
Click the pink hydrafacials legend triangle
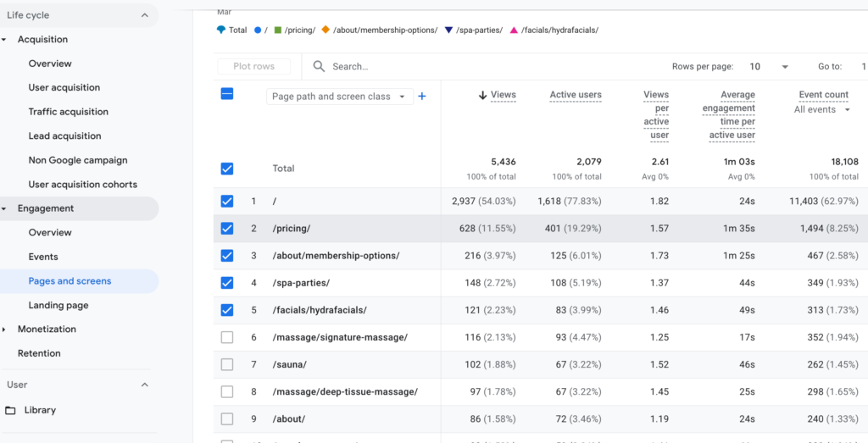(x=514, y=30)
